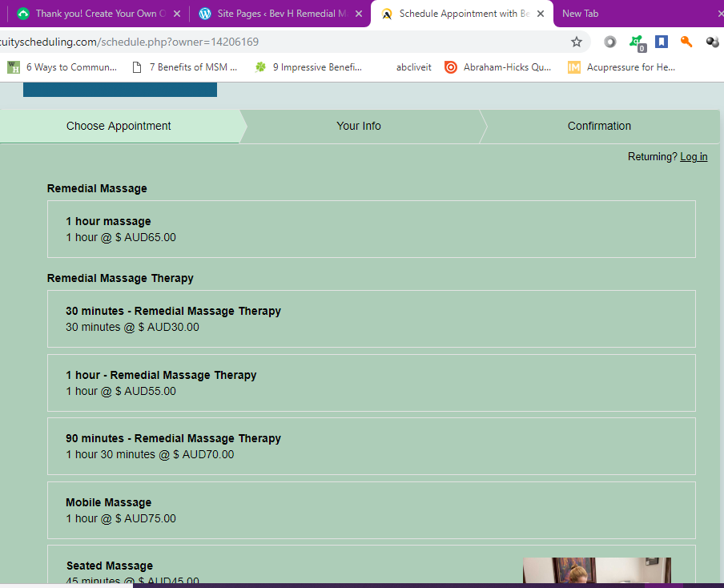724x588 pixels.
Task: Open the blue bookmark manager extension
Action: pos(662,42)
